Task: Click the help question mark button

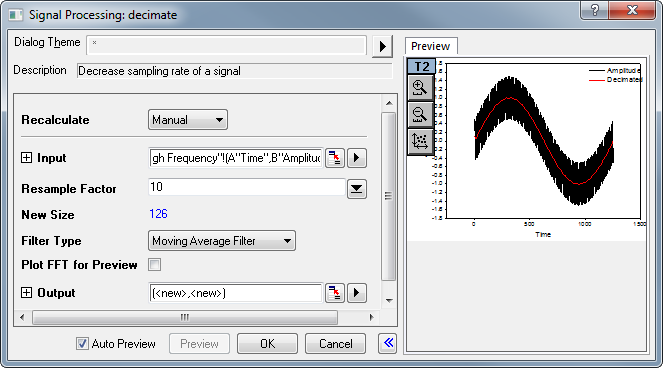Action: click(595, 10)
